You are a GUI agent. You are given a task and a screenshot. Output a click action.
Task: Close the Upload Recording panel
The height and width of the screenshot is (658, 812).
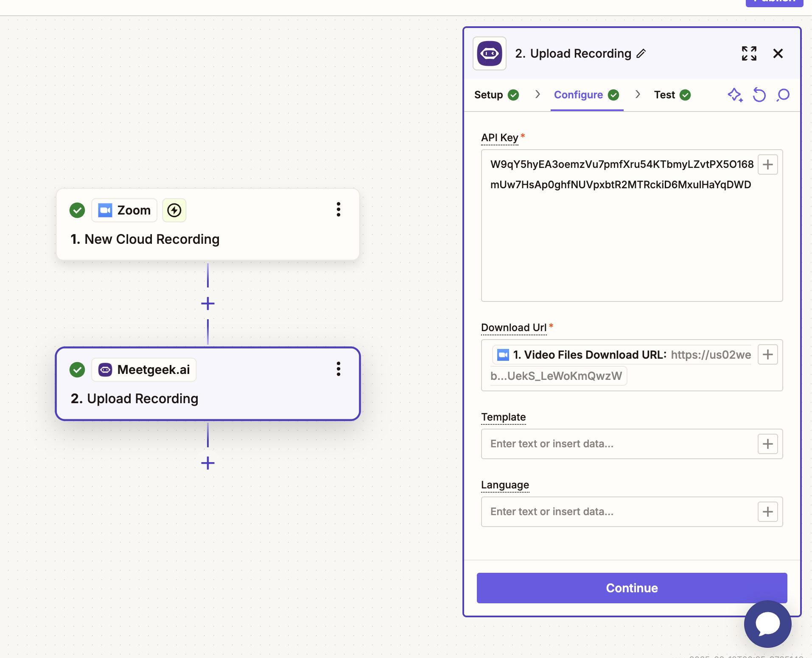coord(778,53)
